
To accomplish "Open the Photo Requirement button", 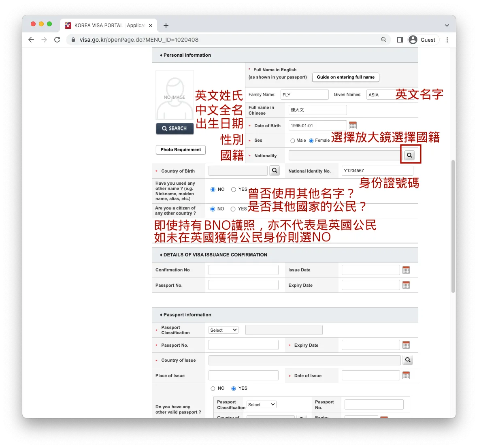I will click(181, 150).
